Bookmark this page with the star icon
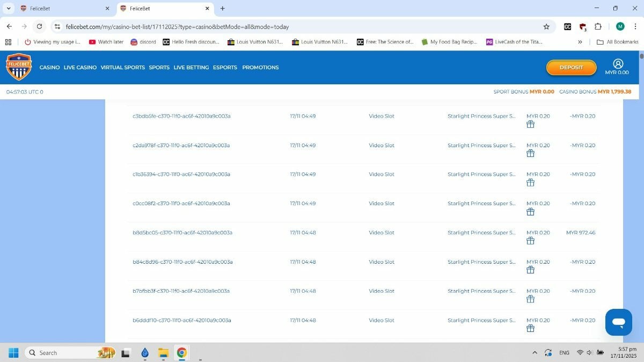 pyautogui.click(x=546, y=26)
